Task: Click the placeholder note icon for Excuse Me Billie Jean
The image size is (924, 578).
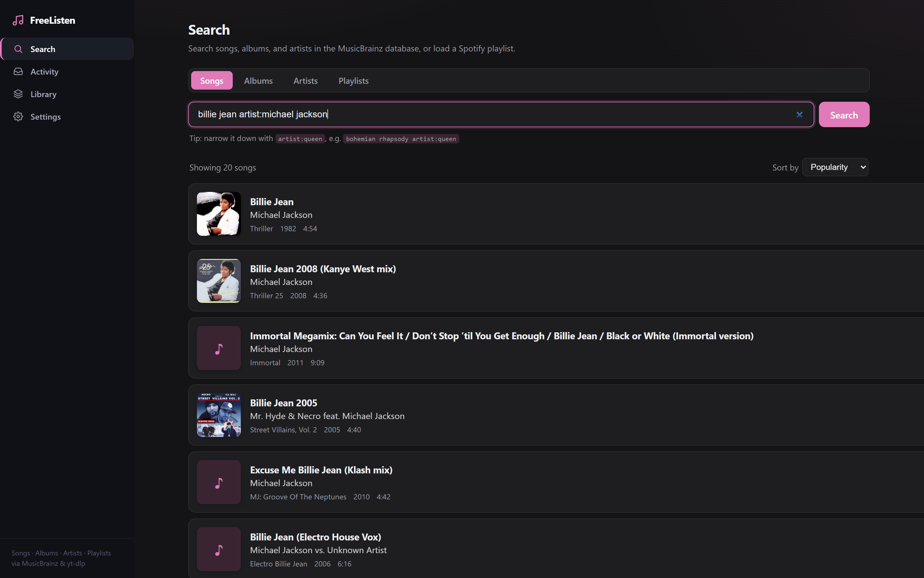Action: [x=219, y=482]
